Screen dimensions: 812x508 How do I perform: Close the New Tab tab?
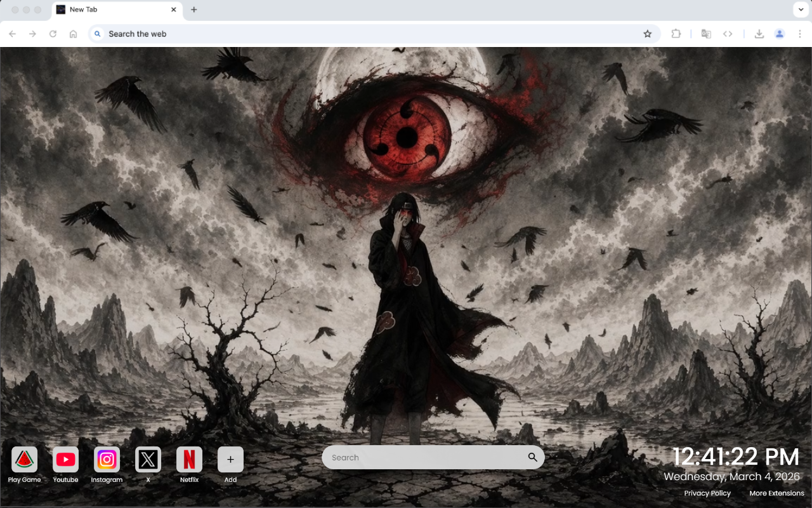pos(174,10)
